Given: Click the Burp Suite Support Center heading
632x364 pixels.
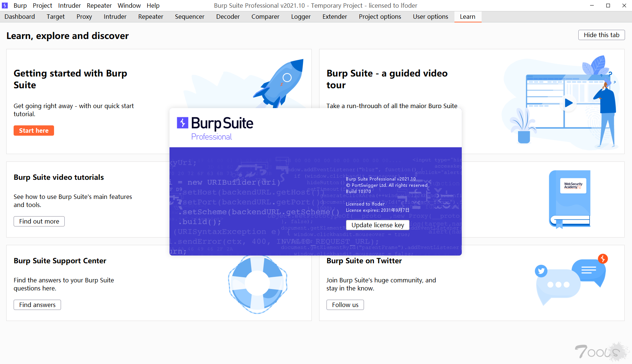Looking at the screenshot, I should click(x=60, y=261).
